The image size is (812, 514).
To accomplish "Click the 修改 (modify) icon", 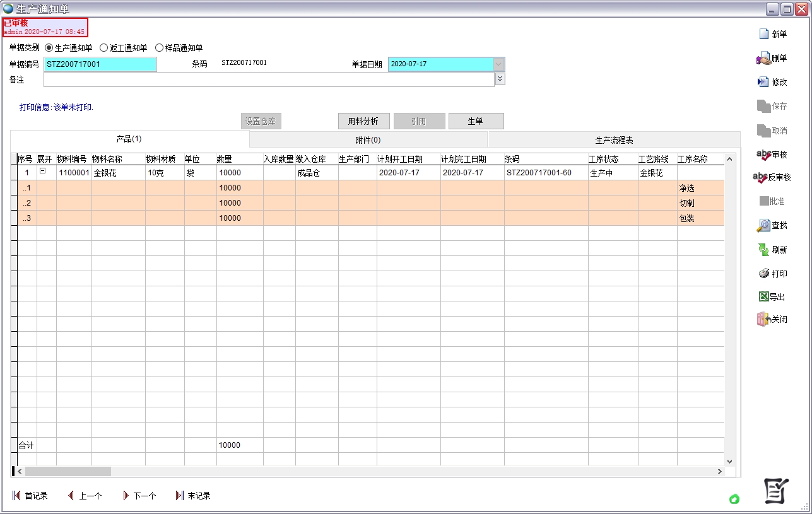I will pos(763,82).
